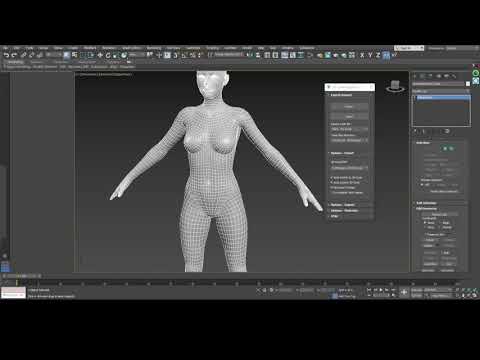Screen dimensions: 480x360
Task: Switch to the Create command panel tab
Action: 415,76
